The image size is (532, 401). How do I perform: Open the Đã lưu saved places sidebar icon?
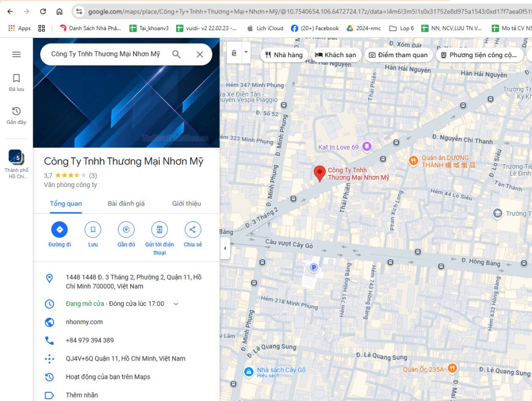[x=16, y=78]
